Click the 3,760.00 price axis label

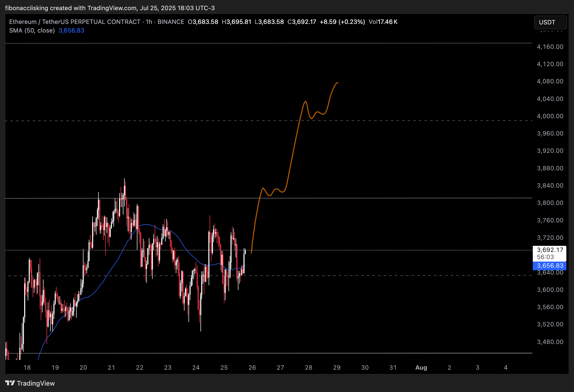pyautogui.click(x=550, y=220)
